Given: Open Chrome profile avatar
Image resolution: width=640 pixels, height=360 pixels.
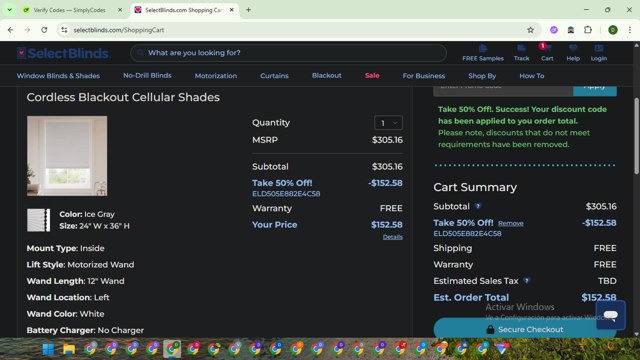Looking at the screenshot, I should coord(613,30).
